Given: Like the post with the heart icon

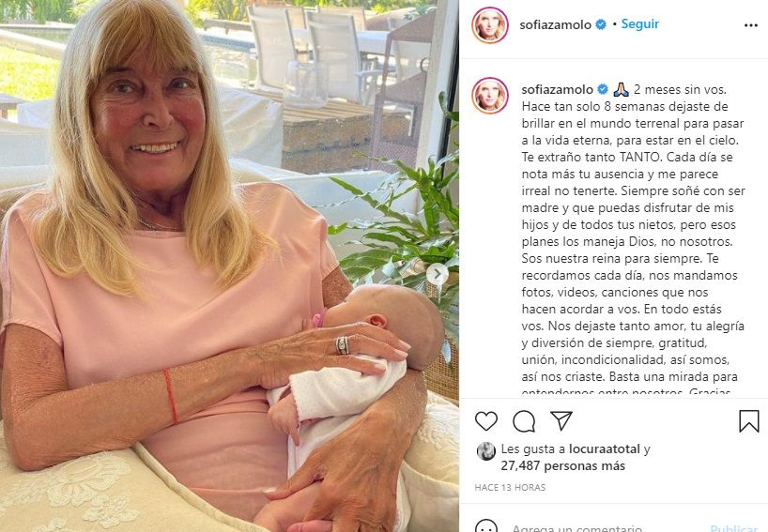Looking at the screenshot, I should 486,421.
